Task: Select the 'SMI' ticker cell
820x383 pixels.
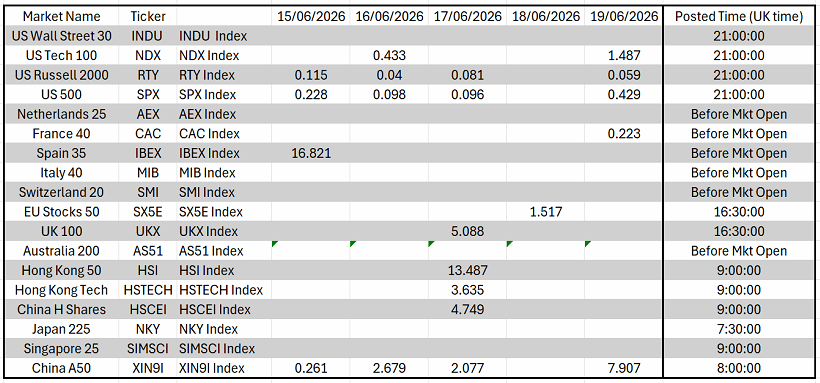Action: click(148, 192)
